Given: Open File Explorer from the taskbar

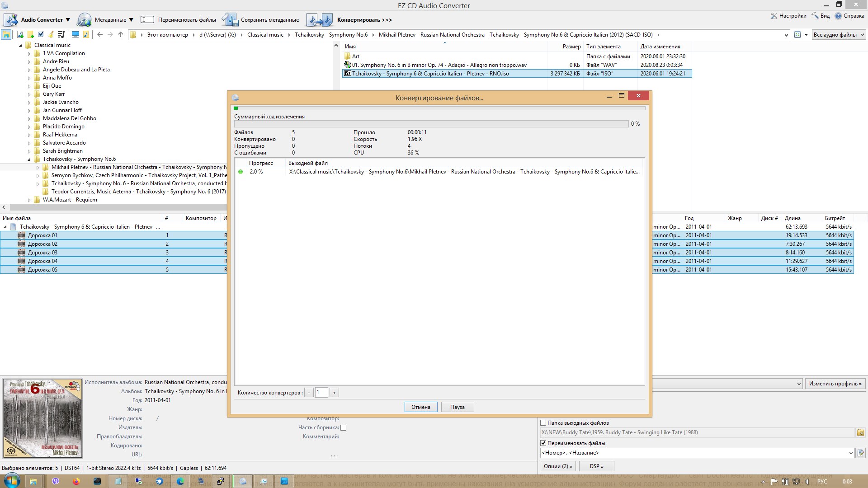Looking at the screenshot, I should [x=33, y=481].
